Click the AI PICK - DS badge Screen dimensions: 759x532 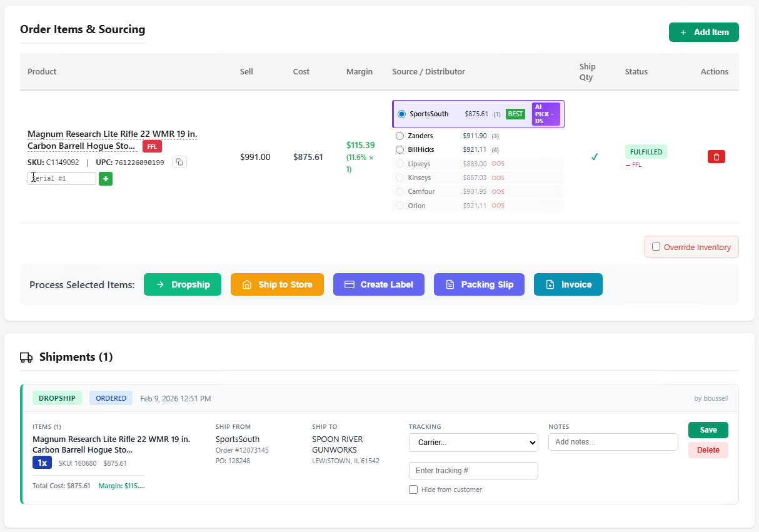click(545, 114)
